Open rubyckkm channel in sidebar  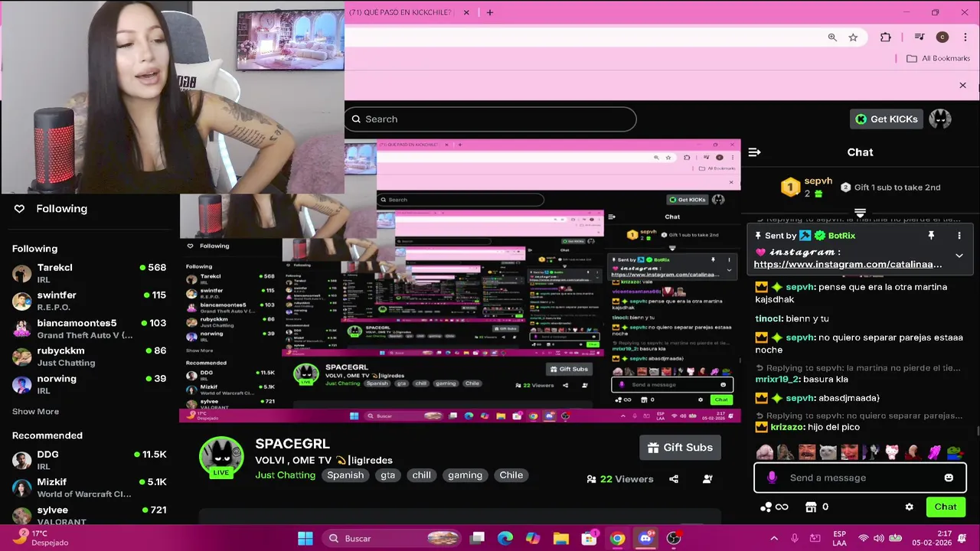pos(89,356)
